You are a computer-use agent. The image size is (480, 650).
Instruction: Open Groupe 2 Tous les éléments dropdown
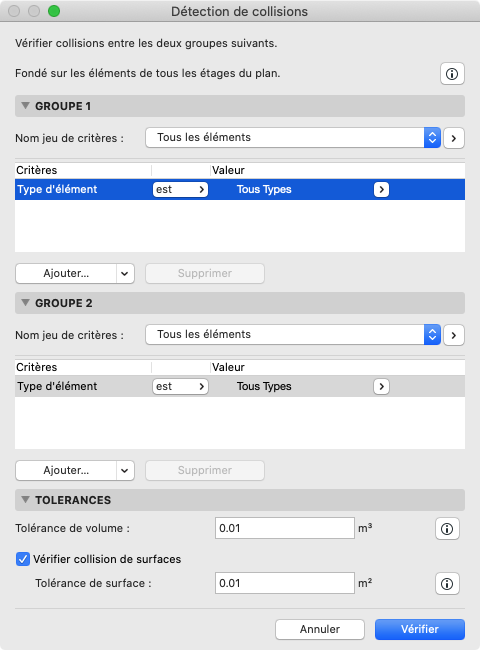(x=293, y=335)
